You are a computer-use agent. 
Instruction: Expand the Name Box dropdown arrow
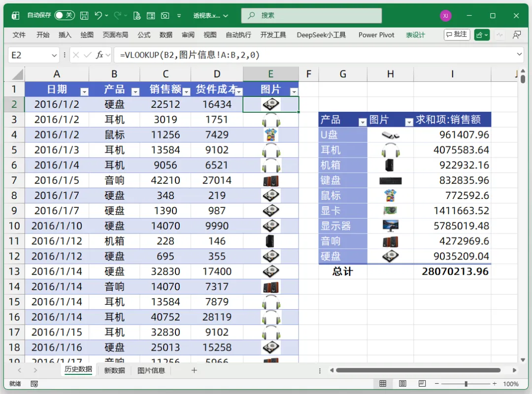click(54, 55)
